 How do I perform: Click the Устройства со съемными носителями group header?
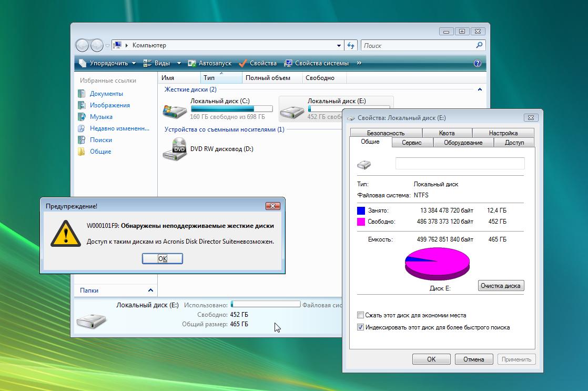pos(224,129)
